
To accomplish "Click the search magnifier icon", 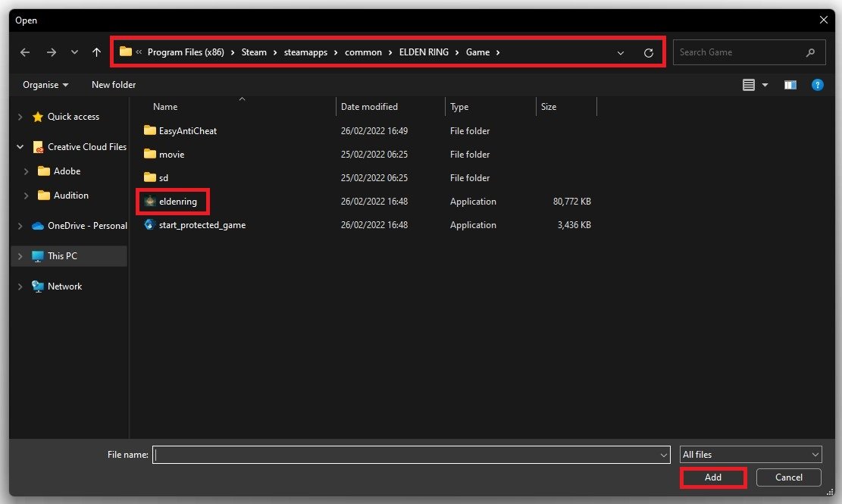I will 810,52.
